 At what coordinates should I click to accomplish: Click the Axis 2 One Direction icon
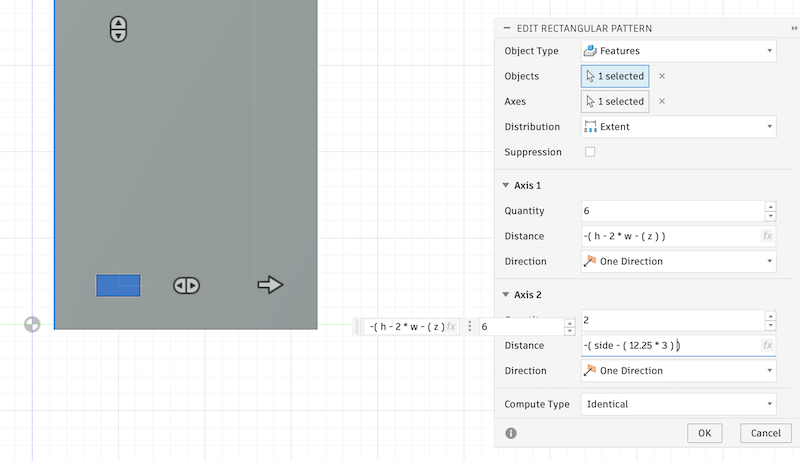point(590,370)
